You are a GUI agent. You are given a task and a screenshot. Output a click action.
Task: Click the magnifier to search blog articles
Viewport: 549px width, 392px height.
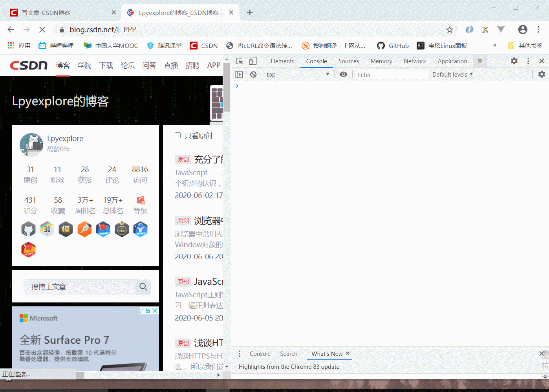point(143,287)
